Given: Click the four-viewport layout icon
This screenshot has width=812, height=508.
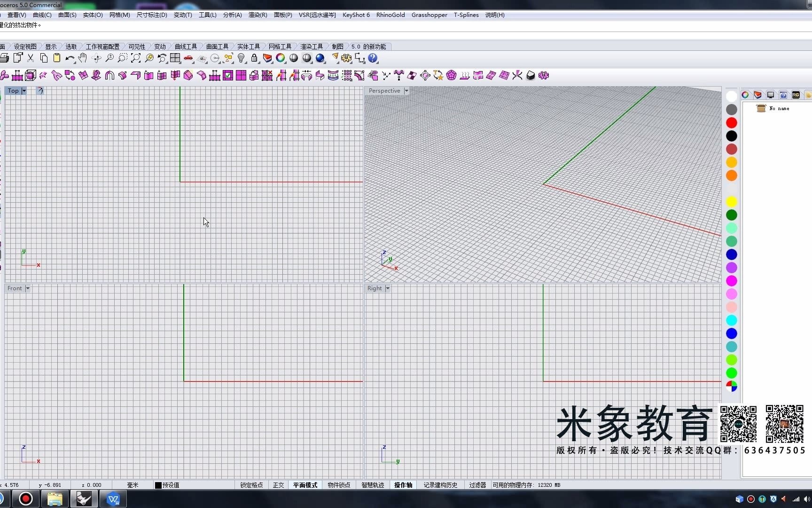Looking at the screenshot, I should (175, 58).
